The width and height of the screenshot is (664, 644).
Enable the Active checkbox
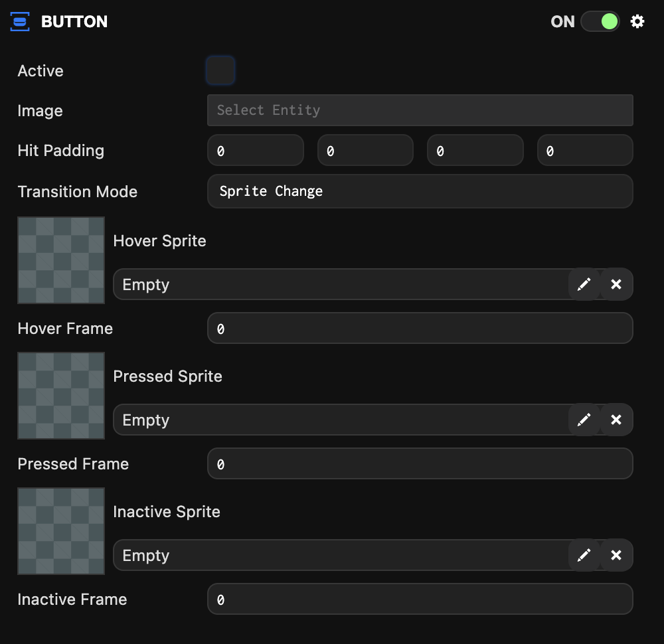coord(220,70)
